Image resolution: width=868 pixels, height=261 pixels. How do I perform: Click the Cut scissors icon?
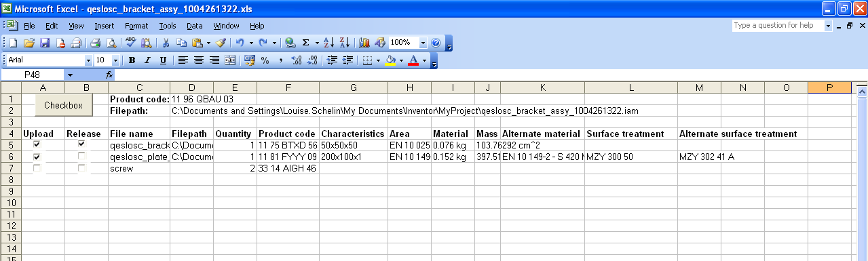(166, 43)
